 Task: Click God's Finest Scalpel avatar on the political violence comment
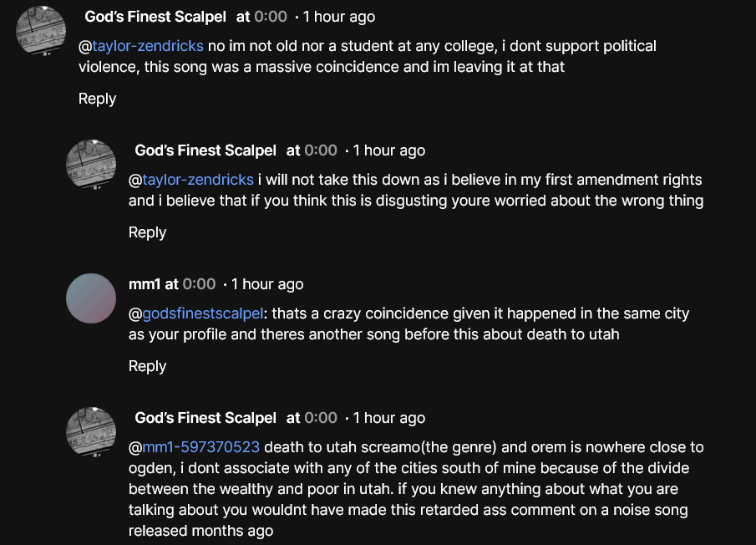[x=41, y=30]
